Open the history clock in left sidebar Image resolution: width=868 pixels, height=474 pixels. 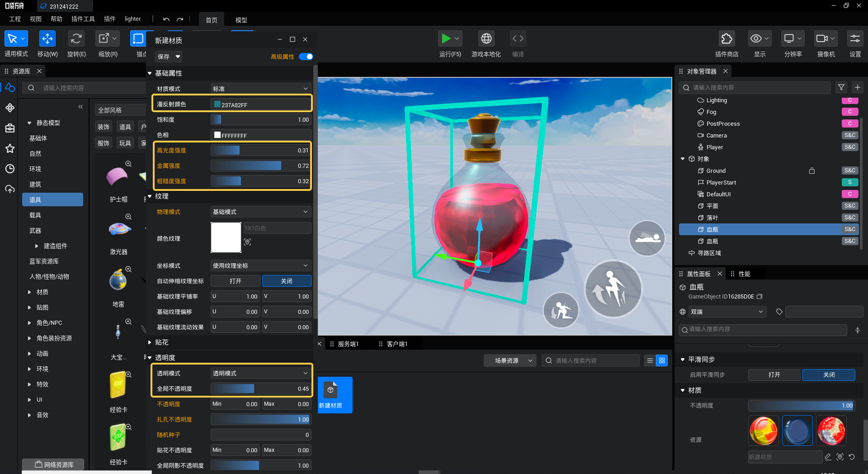(10, 169)
